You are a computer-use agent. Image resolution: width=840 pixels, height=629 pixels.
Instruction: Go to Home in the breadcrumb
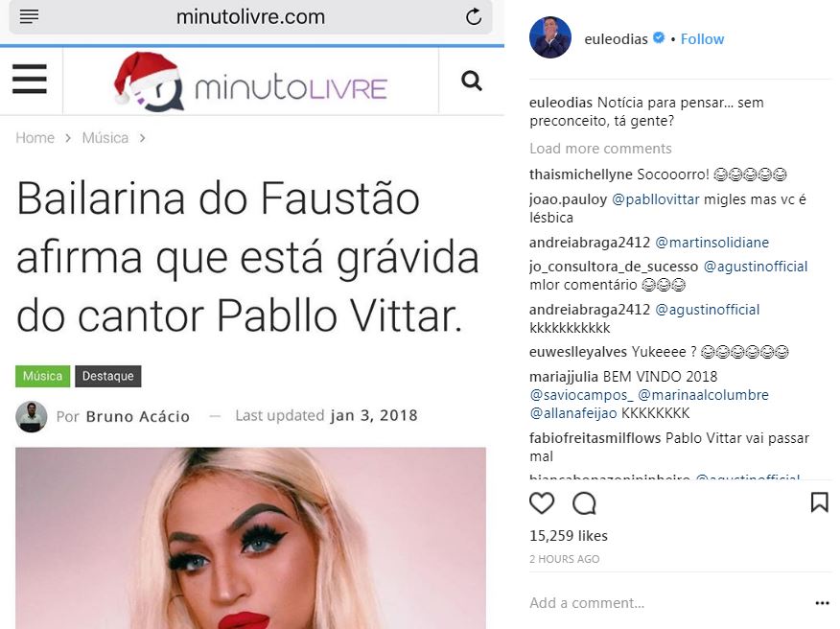[x=35, y=138]
